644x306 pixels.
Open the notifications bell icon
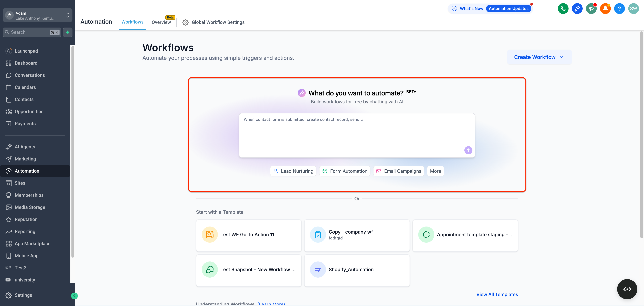[x=605, y=9]
